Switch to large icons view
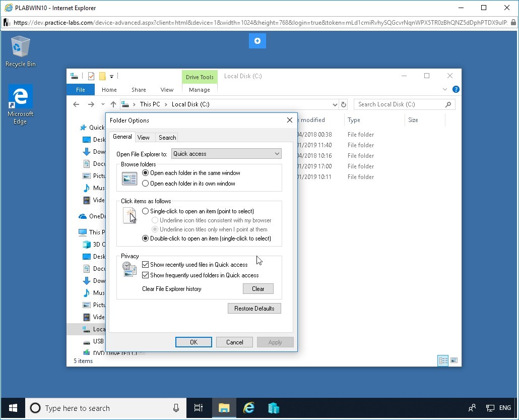This screenshot has height=420, width=519. (x=454, y=361)
